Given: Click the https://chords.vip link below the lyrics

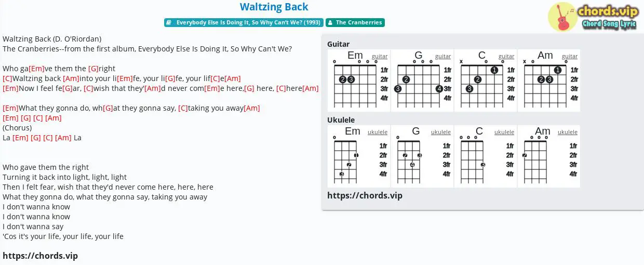Looking at the screenshot, I should pyautogui.click(x=40, y=256).
